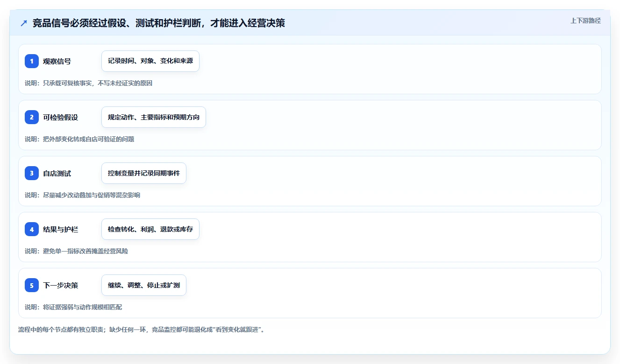Click the 结果与护栏 step title

61,229
